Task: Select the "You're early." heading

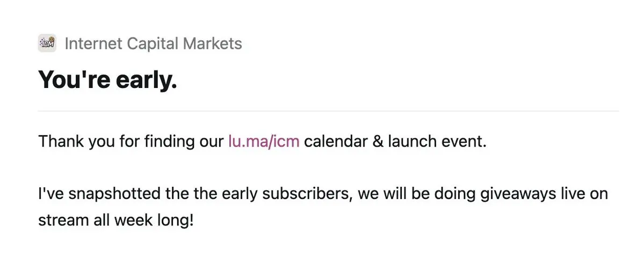Action: (107, 79)
